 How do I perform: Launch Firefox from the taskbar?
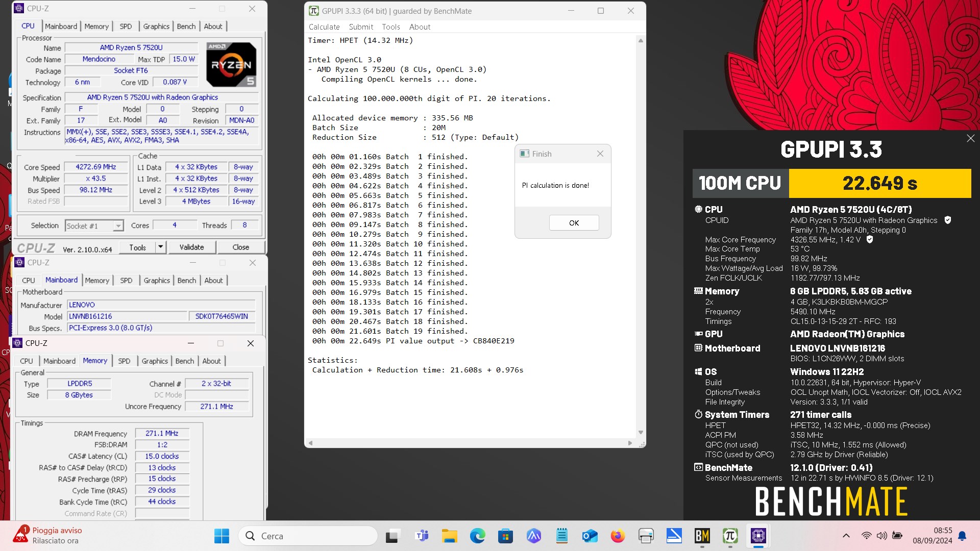(618, 536)
